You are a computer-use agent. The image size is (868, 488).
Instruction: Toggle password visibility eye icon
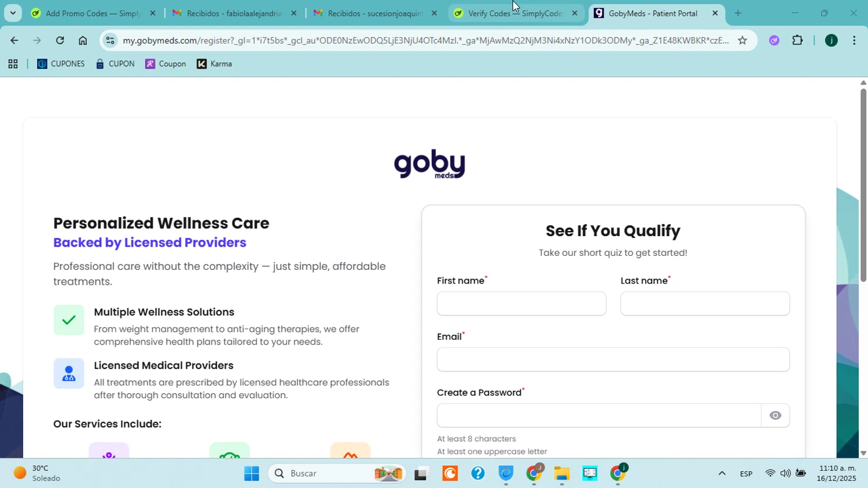tap(775, 416)
